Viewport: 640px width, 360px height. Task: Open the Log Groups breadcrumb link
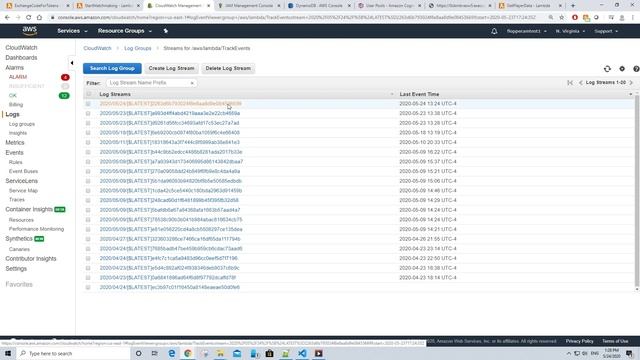coord(138,48)
